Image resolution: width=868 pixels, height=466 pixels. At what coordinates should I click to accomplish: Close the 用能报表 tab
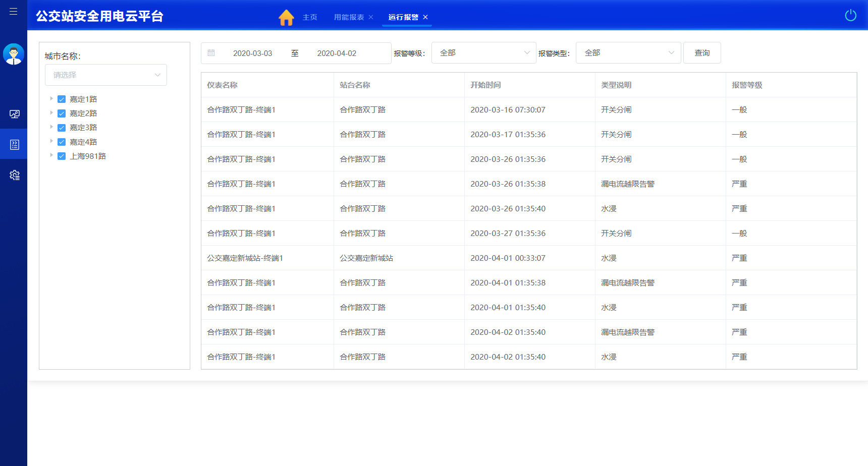[371, 17]
